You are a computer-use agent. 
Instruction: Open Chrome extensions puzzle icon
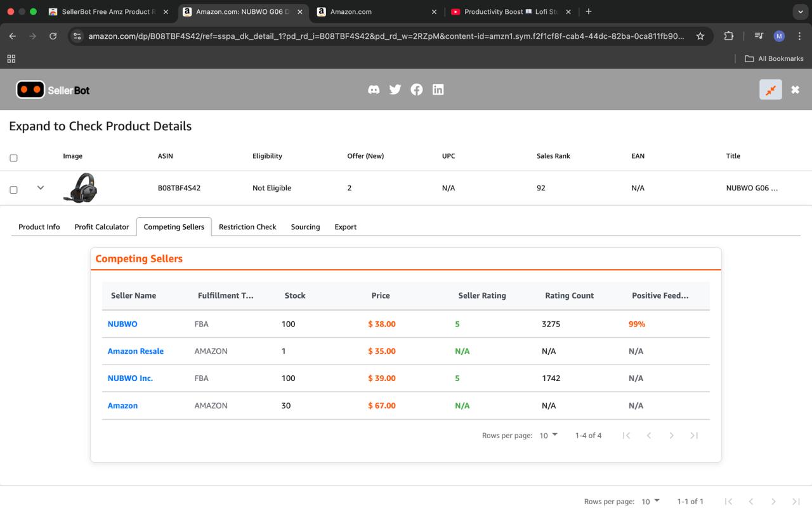point(729,36)
